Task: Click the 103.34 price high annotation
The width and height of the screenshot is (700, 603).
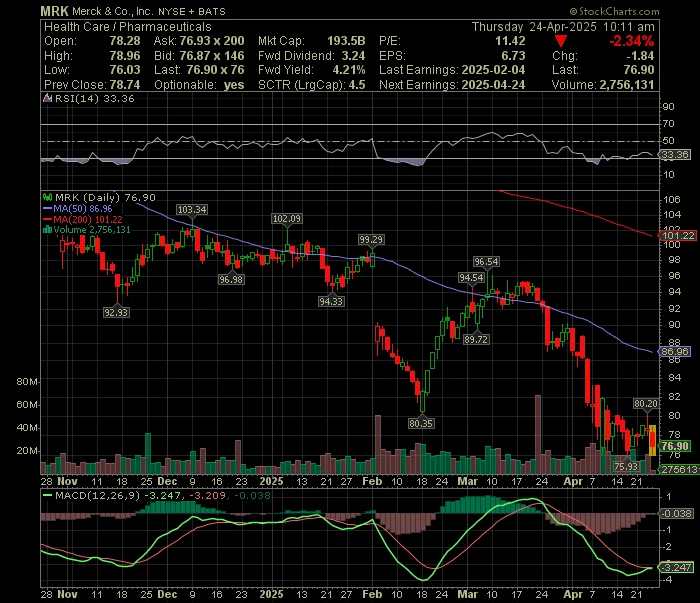Action: click(192, 210)
